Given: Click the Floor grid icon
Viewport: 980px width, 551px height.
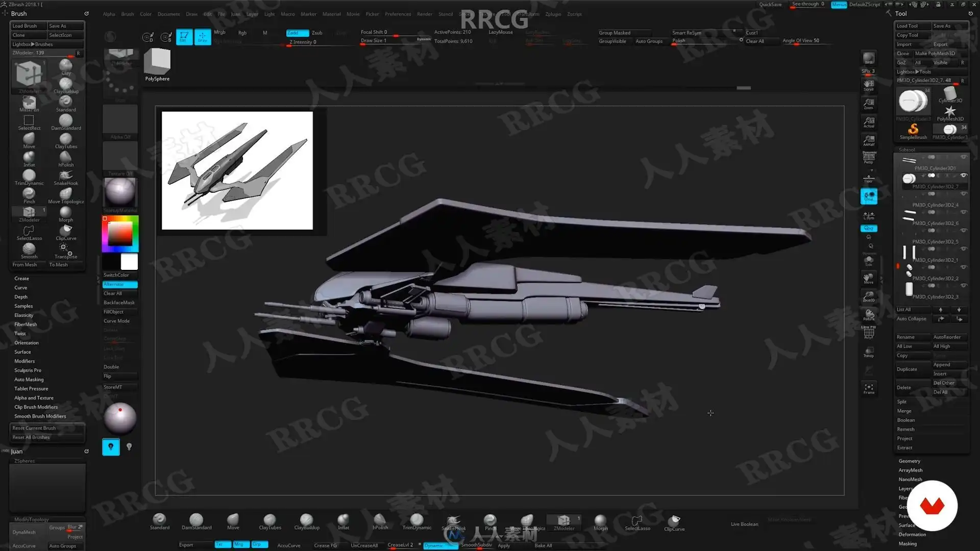Looking at the screenshot, I should 868,179.
